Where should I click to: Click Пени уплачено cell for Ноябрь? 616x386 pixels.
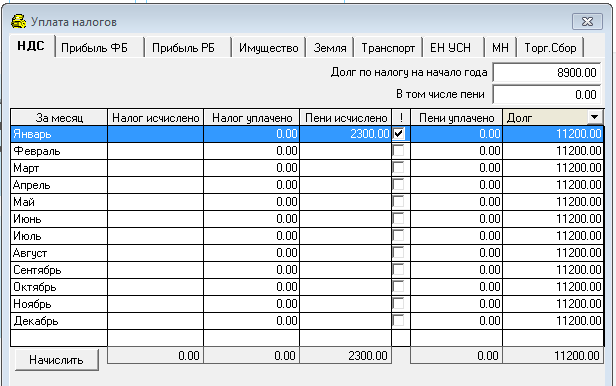point(456,304)
